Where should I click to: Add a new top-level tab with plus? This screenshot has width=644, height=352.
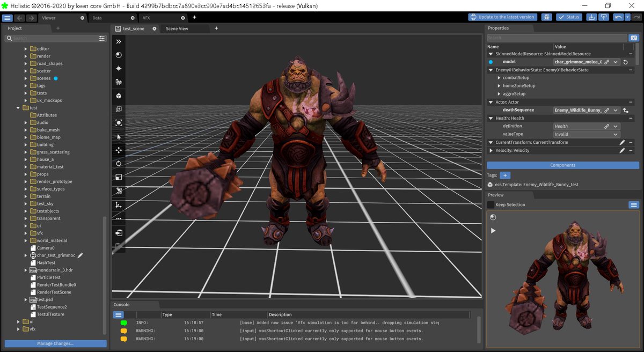[x=194, y=17]
